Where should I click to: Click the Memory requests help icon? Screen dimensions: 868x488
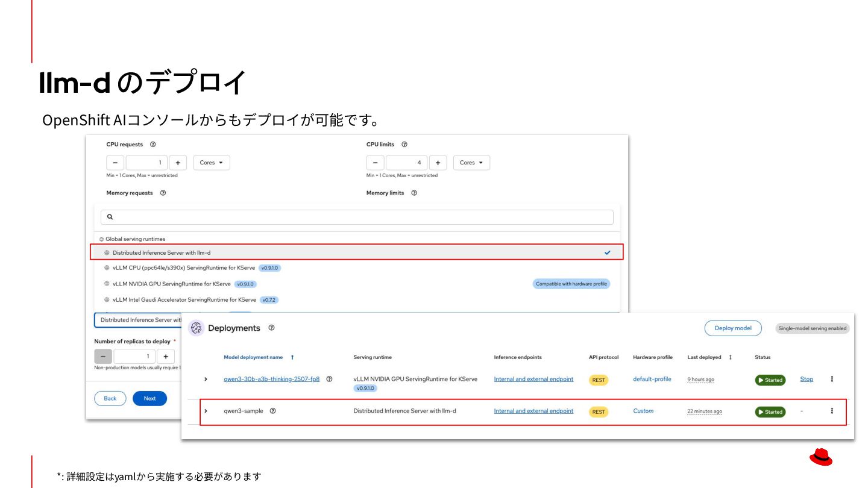[163, 193]
